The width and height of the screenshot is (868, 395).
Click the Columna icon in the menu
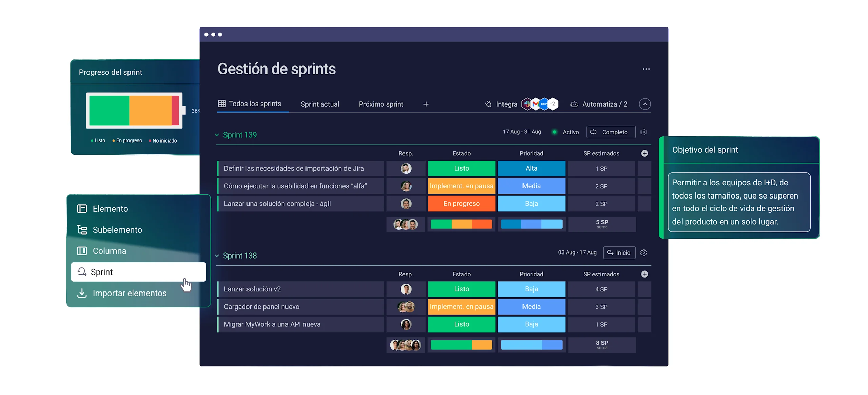coord(82,251)
